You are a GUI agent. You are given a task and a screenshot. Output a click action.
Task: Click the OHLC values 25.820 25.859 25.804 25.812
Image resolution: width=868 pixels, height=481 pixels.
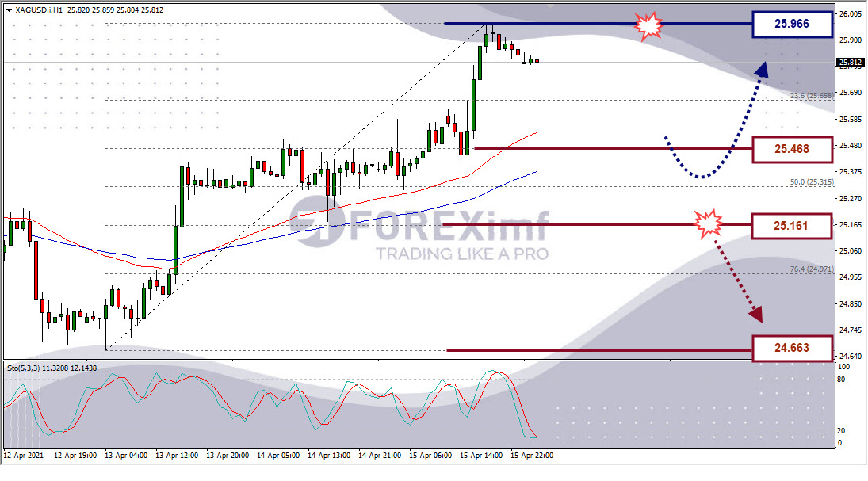[115, 10]
